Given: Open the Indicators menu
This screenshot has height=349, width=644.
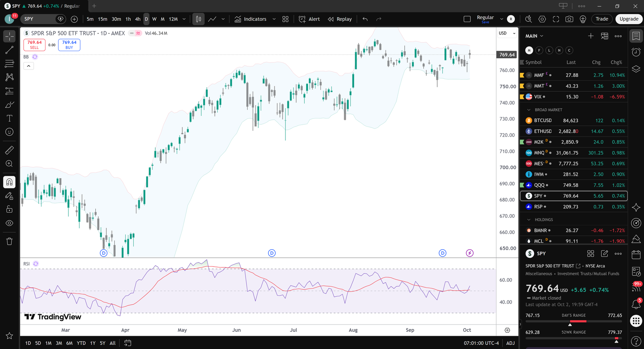Looking at the screenshot, I should (x=250, y=19).
